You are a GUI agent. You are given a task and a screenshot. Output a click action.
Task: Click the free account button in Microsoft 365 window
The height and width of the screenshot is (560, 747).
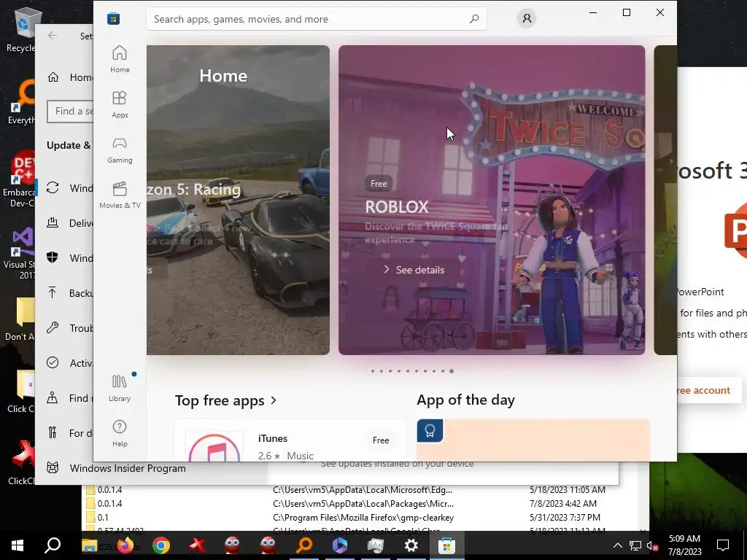[709, 390]
